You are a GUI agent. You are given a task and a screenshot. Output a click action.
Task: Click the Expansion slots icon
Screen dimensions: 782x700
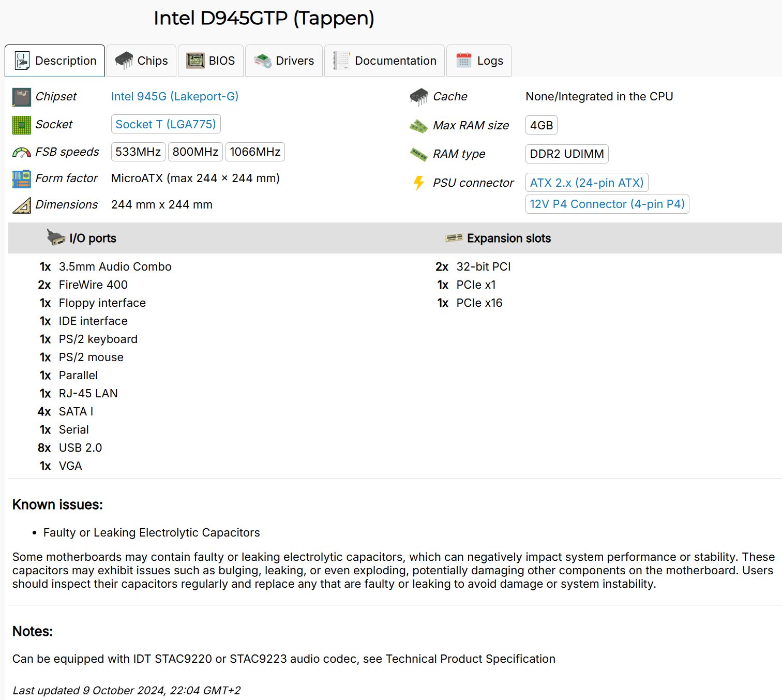tap(454, 238)
